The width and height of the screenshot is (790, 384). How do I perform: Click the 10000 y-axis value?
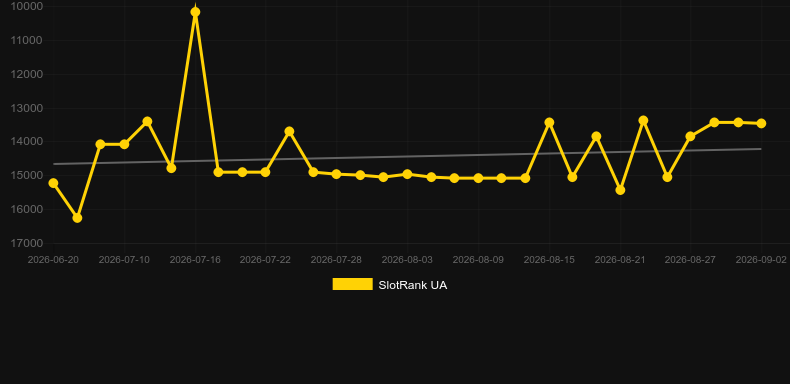pyautogui.click(x=27, y=6)
